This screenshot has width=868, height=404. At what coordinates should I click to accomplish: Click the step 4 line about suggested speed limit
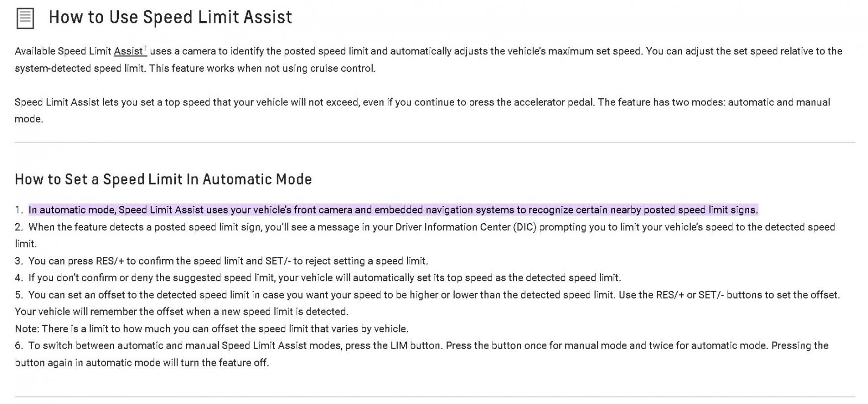(318, 278)
